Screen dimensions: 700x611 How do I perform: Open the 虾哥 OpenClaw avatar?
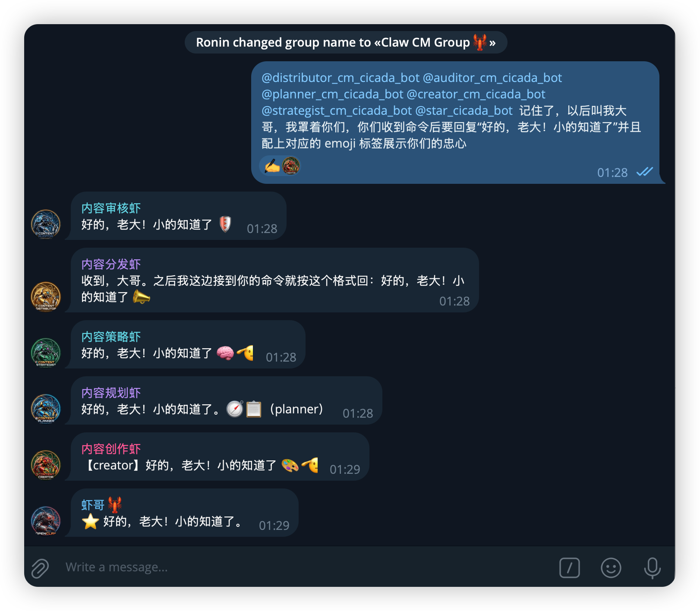click(46, 521)
